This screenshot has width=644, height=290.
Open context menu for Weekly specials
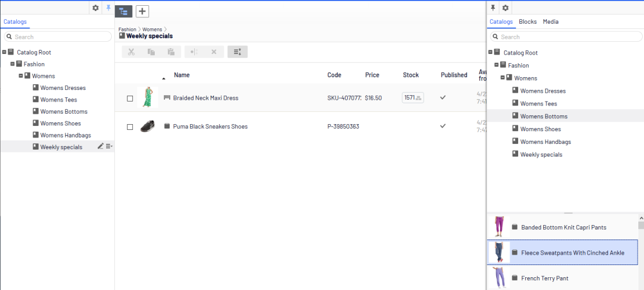click(x=109, y=146)
